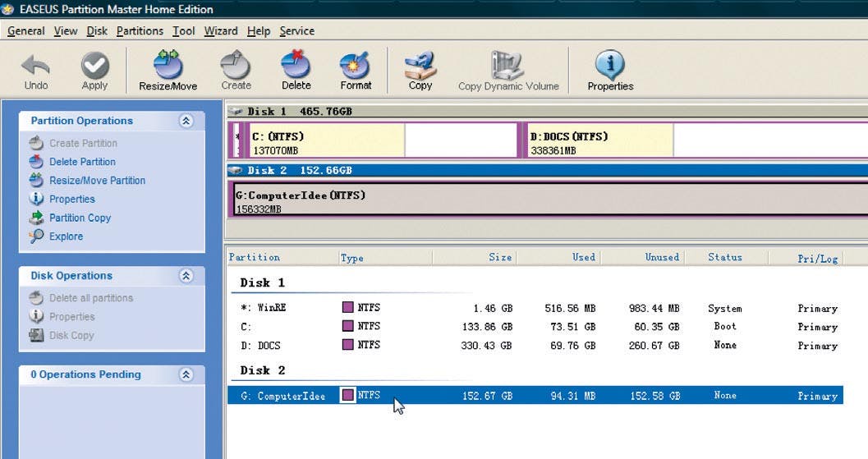Open the Tool menu
Viewport: 868px width, 459px height.
(183, 31)
